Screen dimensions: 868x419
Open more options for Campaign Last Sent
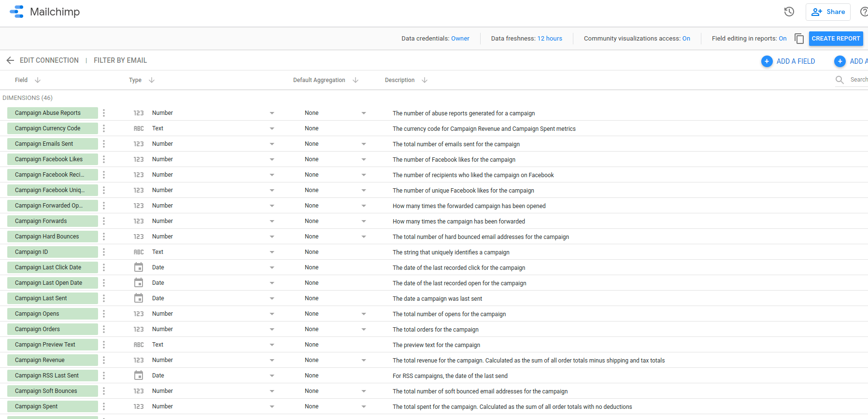[104, 298]
